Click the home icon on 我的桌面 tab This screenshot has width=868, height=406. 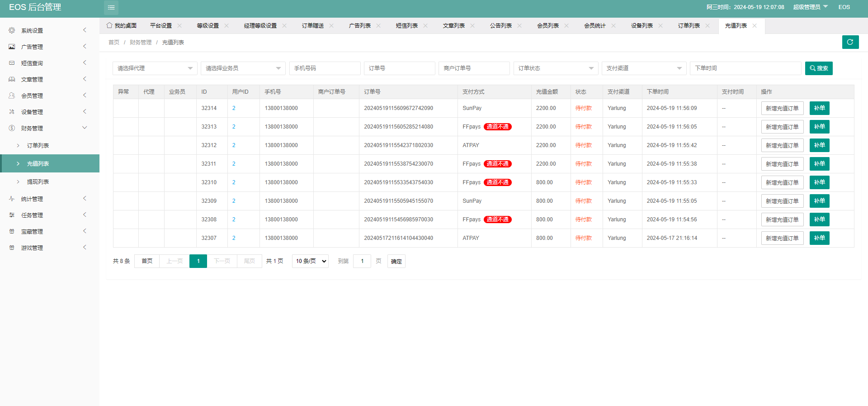109,25
